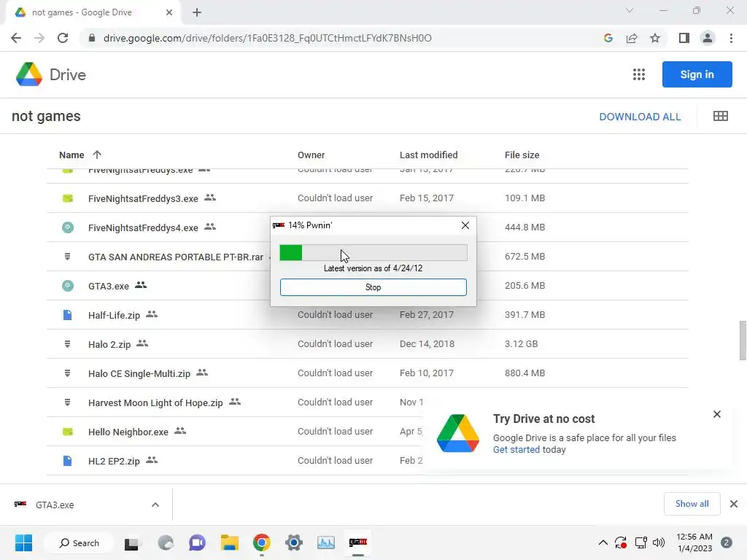
Task: Click shared people icon beside Halo 2.zip
Action: coord(142,343)
